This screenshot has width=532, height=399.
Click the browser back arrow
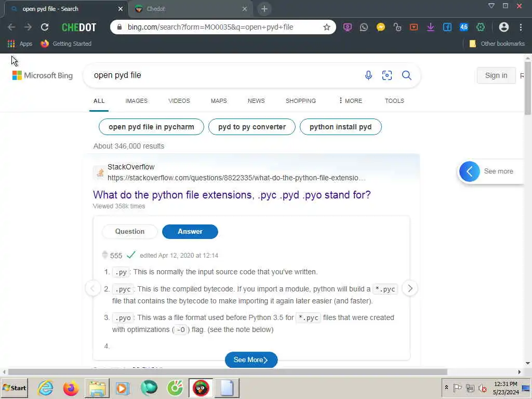pyautogui.click(x=11, y=27)
